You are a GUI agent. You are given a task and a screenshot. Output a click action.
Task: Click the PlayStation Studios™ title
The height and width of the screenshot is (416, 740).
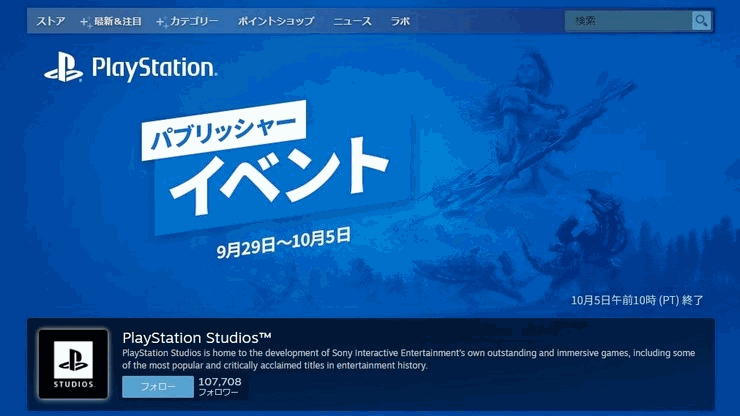(197, 338)
